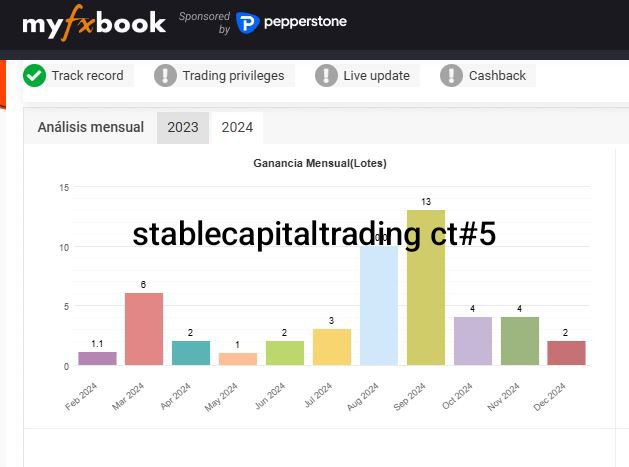Screen dimensions: 629x467
Task: Select the Nov 2024 green bar
Action: [x=520, y=341]
